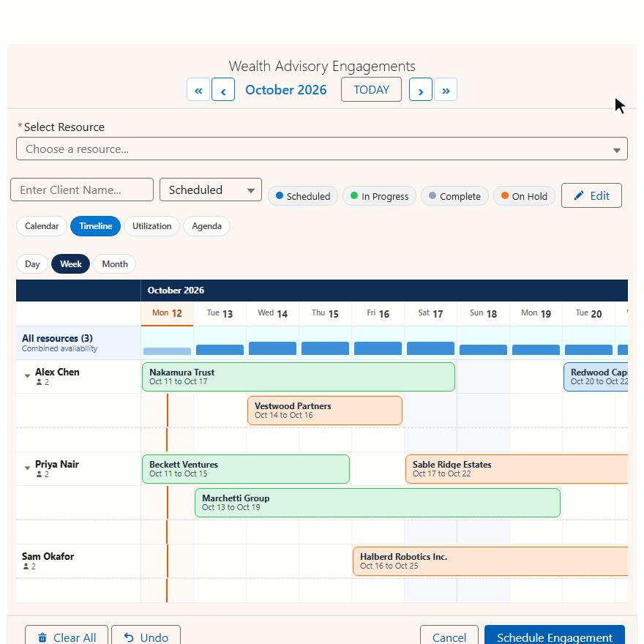The width and height of the screenshot is (644, 644).
Task: Open the Utilization view tab
Action: coord(151,226)
